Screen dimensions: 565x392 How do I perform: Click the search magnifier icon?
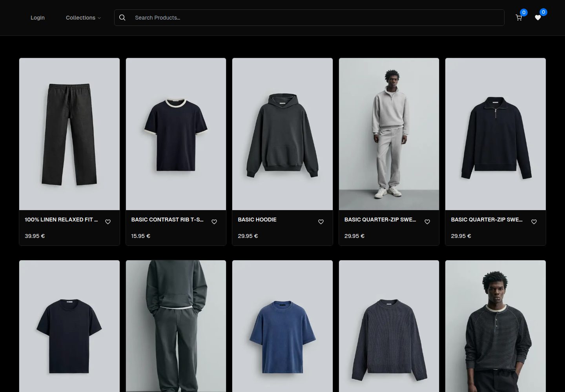122,18
